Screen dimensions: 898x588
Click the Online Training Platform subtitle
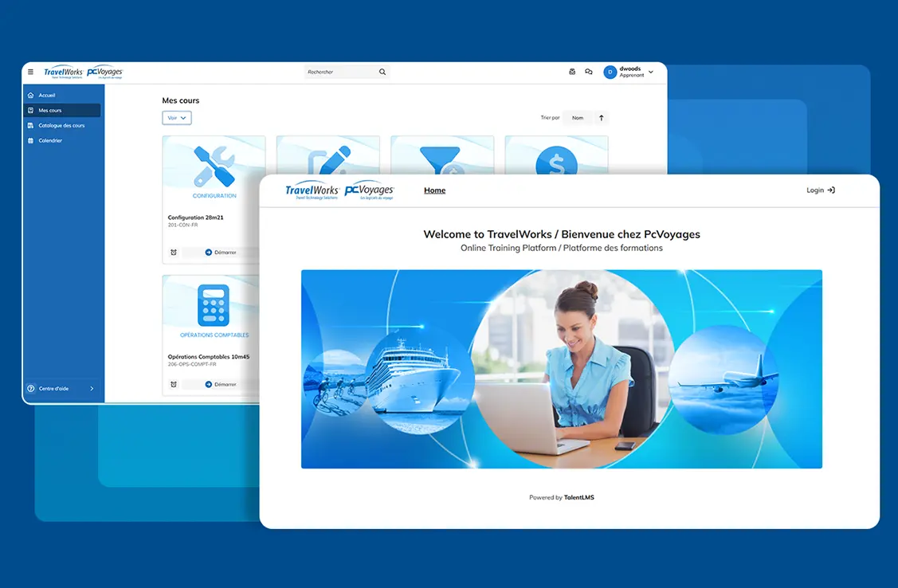[x=561, y=248]
